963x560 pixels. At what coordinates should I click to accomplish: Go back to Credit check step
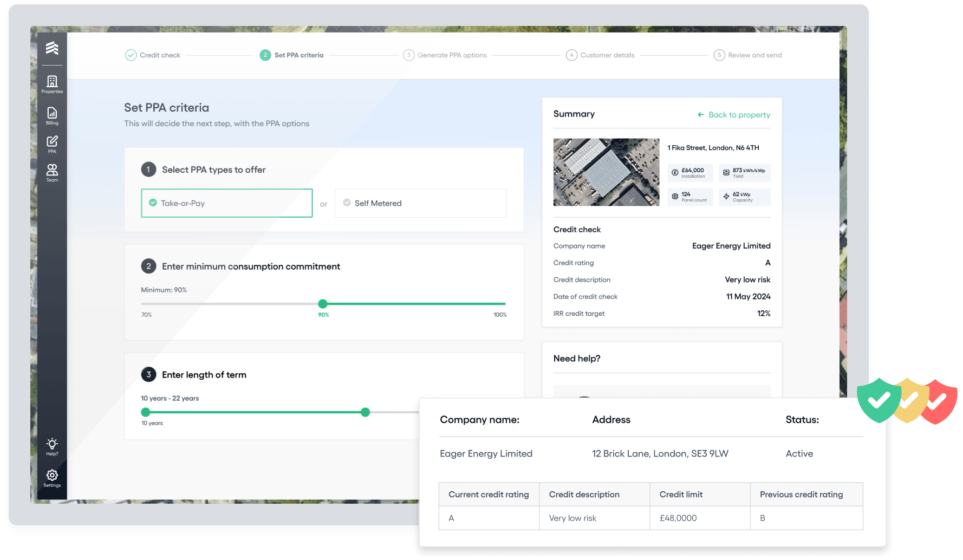pyautogui.click(x=153, y=55)
